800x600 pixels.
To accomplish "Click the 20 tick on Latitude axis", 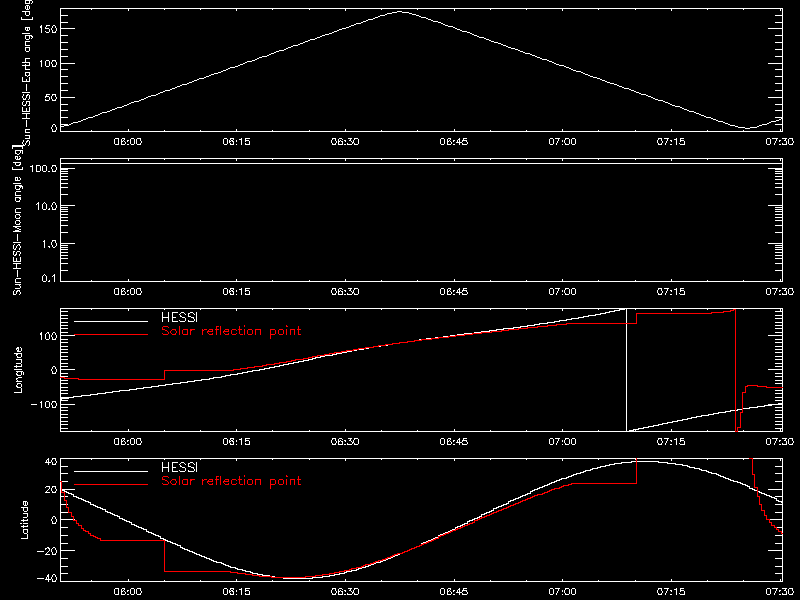I will [51, 490].
